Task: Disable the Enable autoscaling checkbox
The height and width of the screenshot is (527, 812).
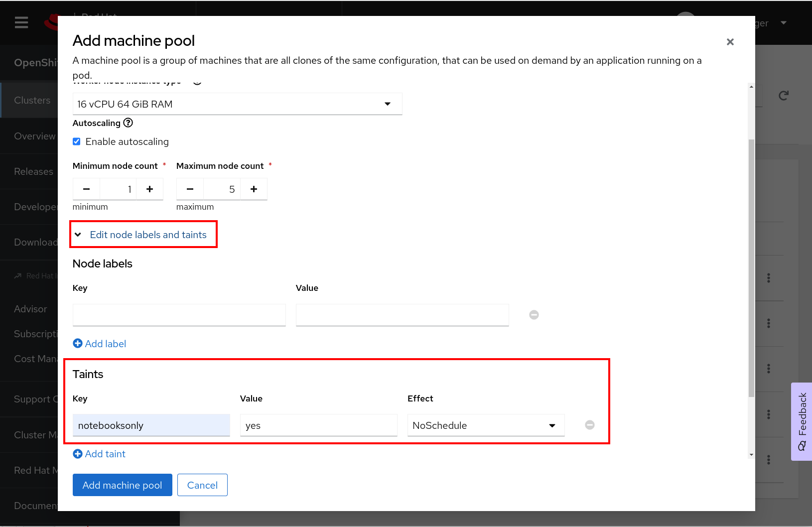Action: click(x=76, y=141)
